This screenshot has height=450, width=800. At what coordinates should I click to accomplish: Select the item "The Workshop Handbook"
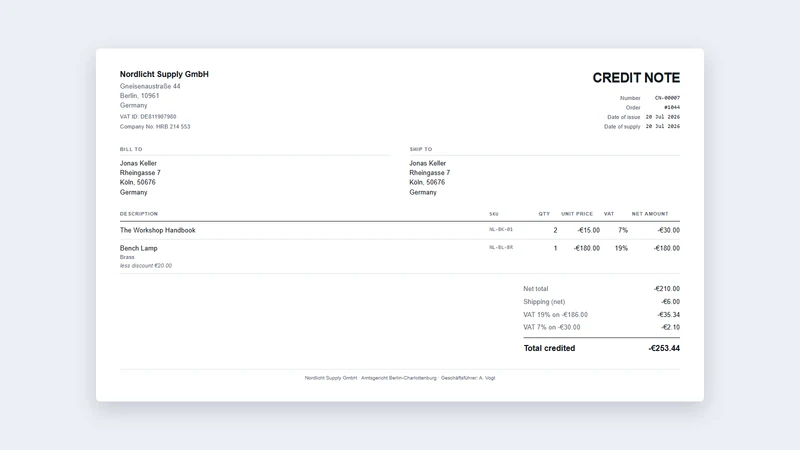(158, 230)
